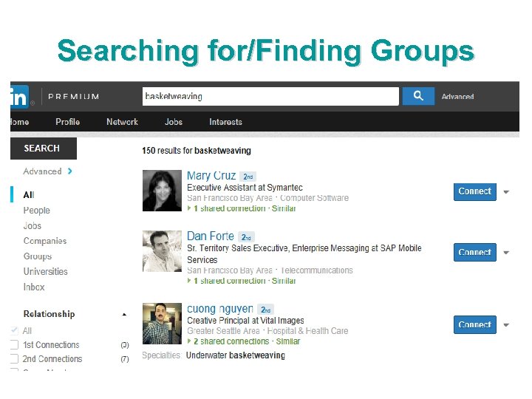
Task: Click 'Underwater basketweaving' specialties text
Action: coord(236,355)
